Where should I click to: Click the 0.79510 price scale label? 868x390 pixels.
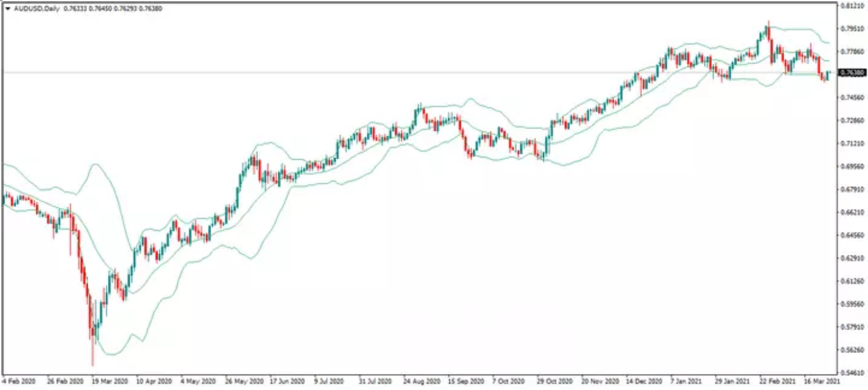pyautogui.click(x=852, y=28)
